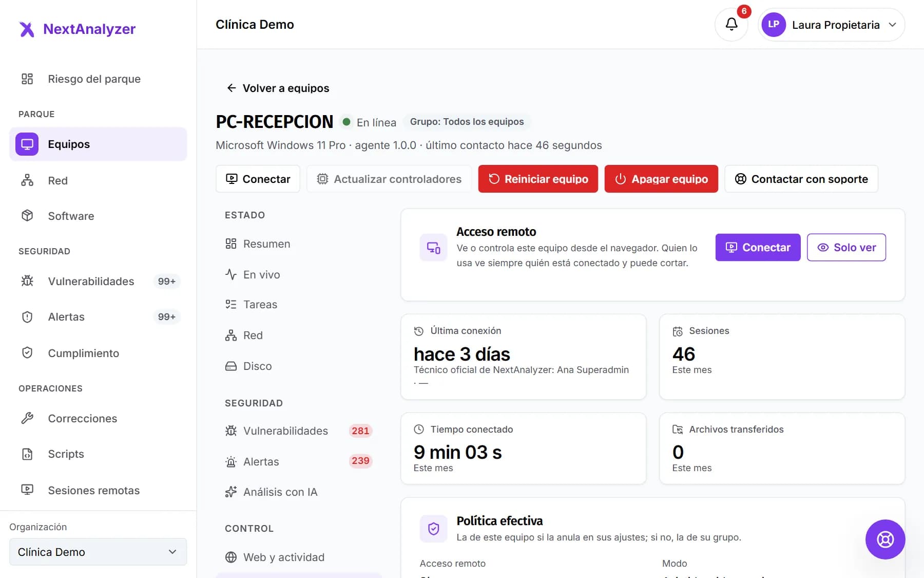Click the Volver a equipos link
The image size is (924, 578).
[278, 88]
